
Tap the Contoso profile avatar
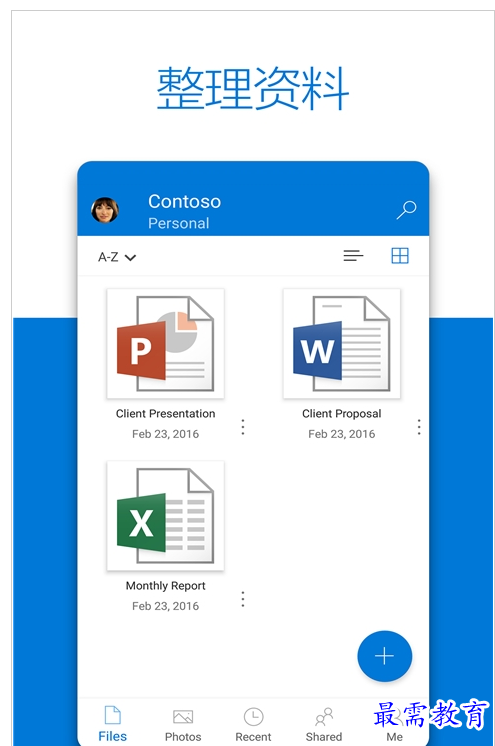point(105,210)
